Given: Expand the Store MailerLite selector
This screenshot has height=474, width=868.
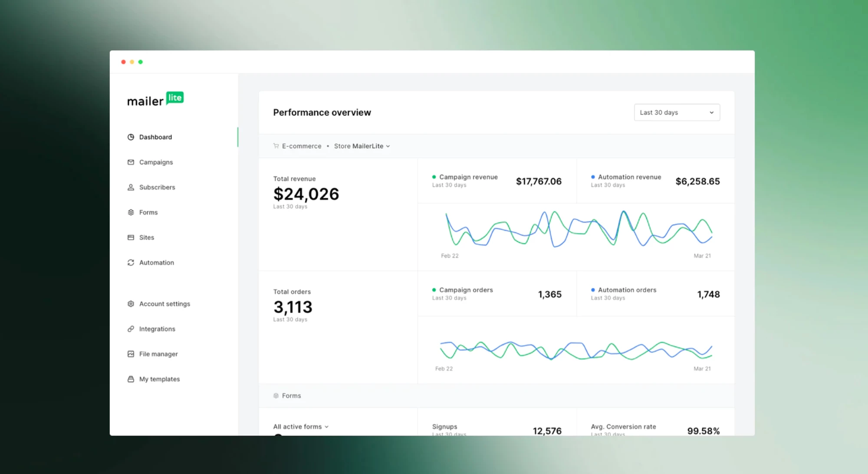Looking at the screenshot, I should [x=362, y=146].
